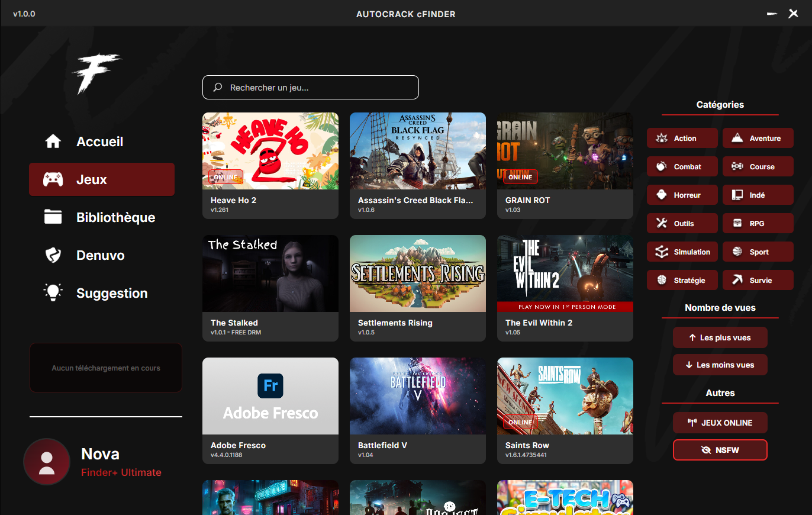Click the Finder F logo

coord(96,73)
